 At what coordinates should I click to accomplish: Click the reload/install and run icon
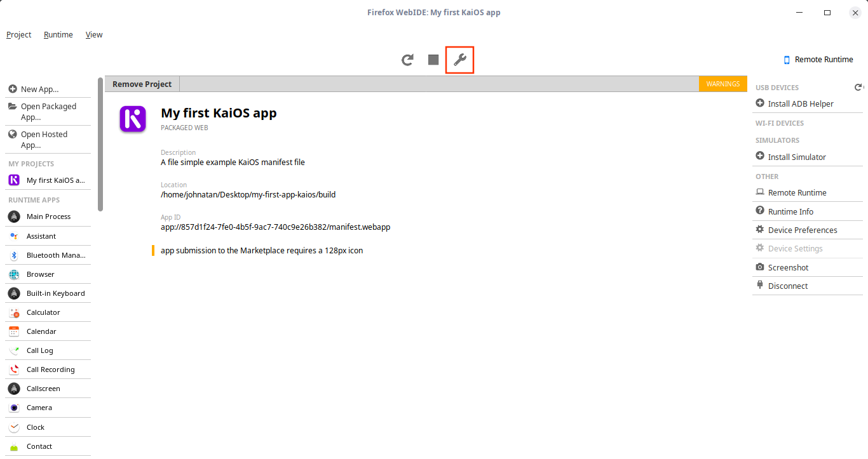tap(408, 60)
